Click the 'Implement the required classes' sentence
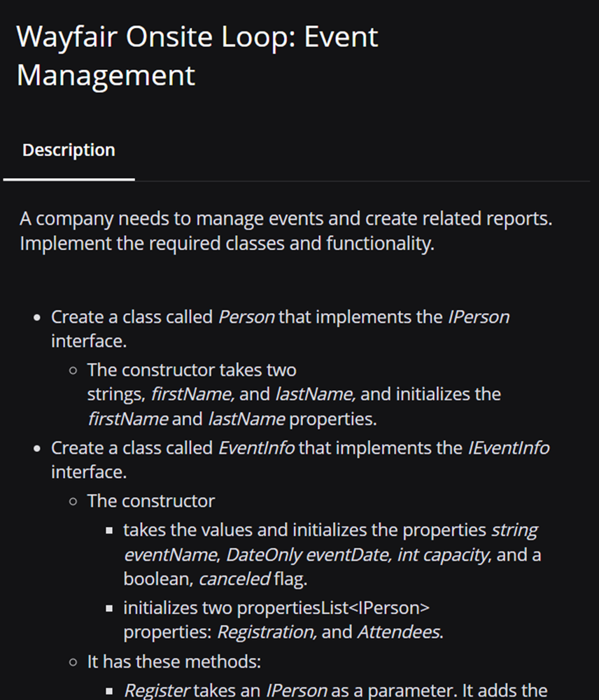Image resolution: width=599 pixels, height=700 pixels. [x=227, y=245]
